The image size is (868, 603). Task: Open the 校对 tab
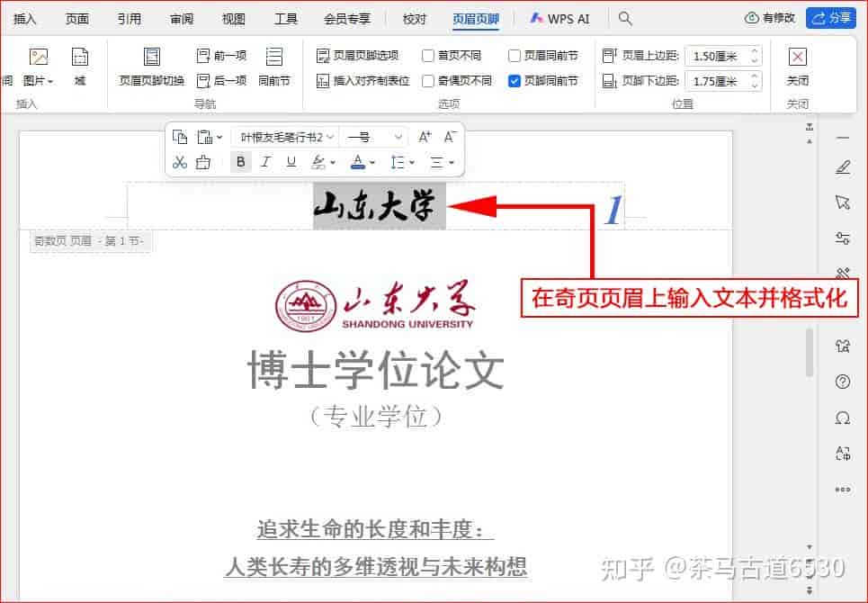[414, 19]
